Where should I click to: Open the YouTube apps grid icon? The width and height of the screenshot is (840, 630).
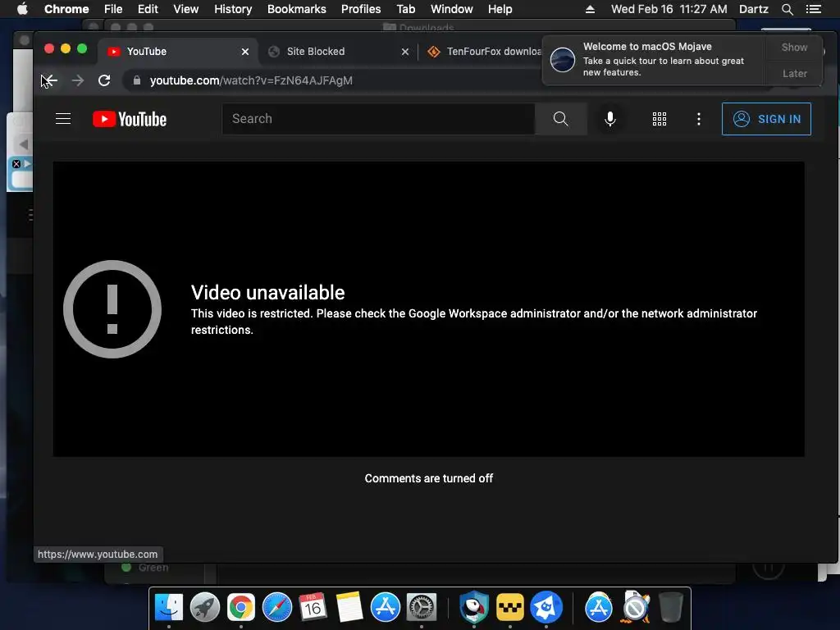coord(660,119)
